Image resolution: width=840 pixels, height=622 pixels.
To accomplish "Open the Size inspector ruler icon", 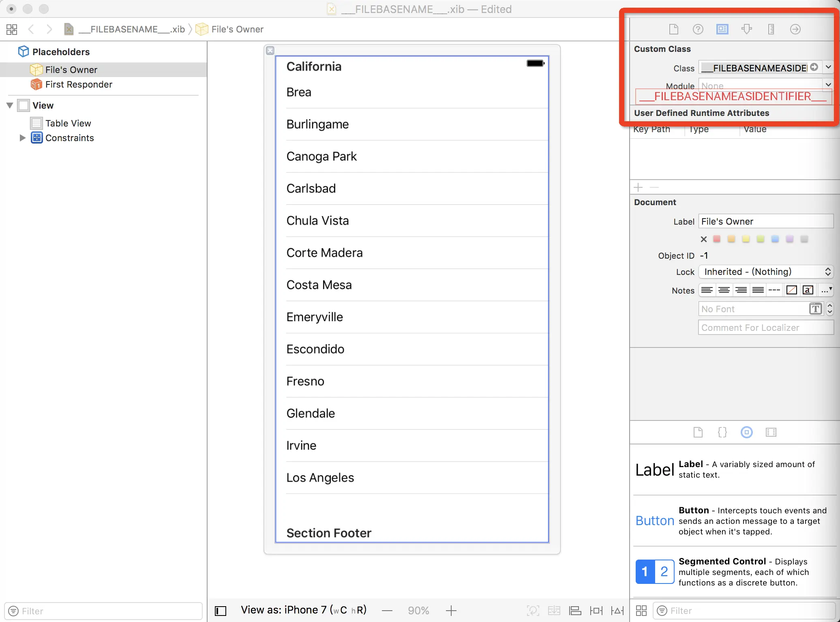I will (771, 29).
